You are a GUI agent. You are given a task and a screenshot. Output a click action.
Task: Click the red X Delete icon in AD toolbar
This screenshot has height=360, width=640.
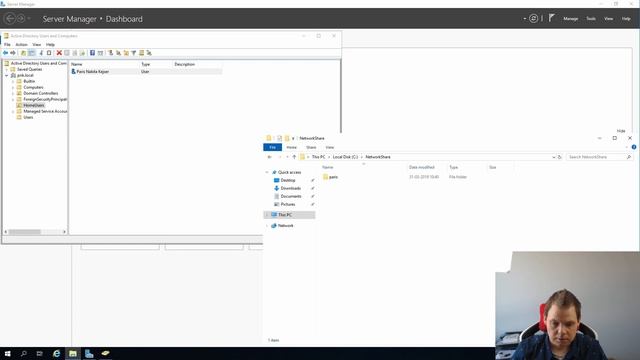coord(59,53)
